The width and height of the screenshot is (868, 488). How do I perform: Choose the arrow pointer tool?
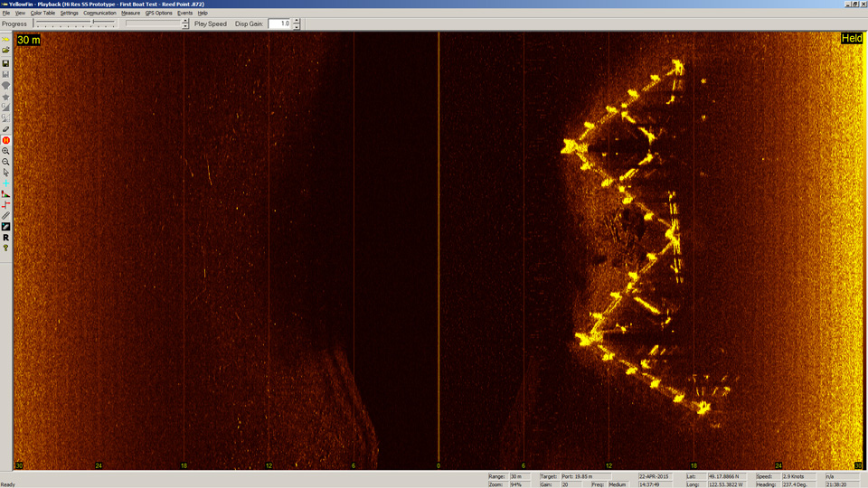tap(6, 173)
